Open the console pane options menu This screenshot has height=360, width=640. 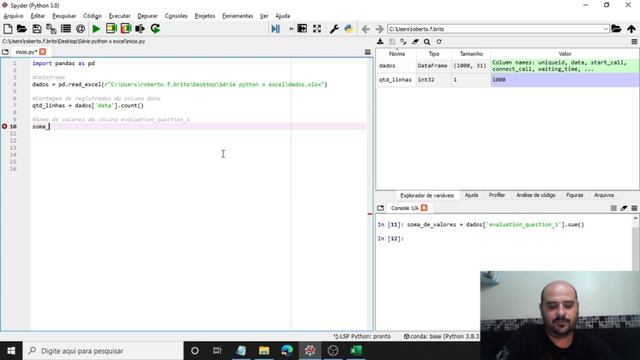coord(634,208)
